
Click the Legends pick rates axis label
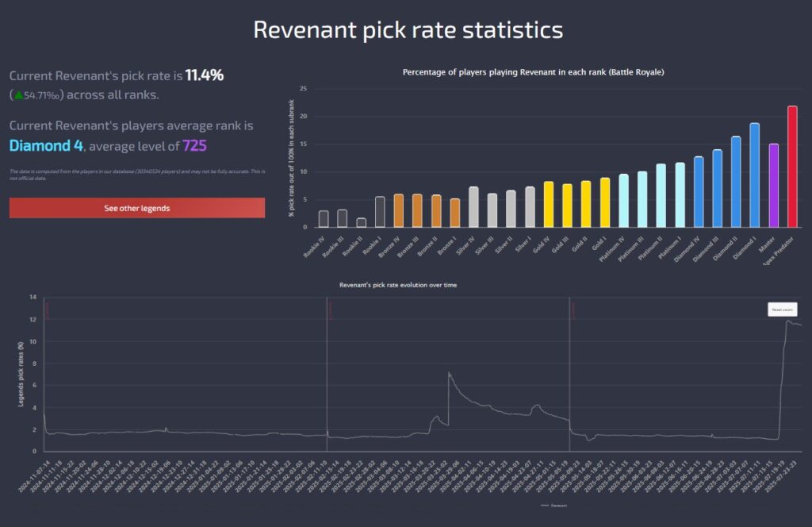coord(21,374)
